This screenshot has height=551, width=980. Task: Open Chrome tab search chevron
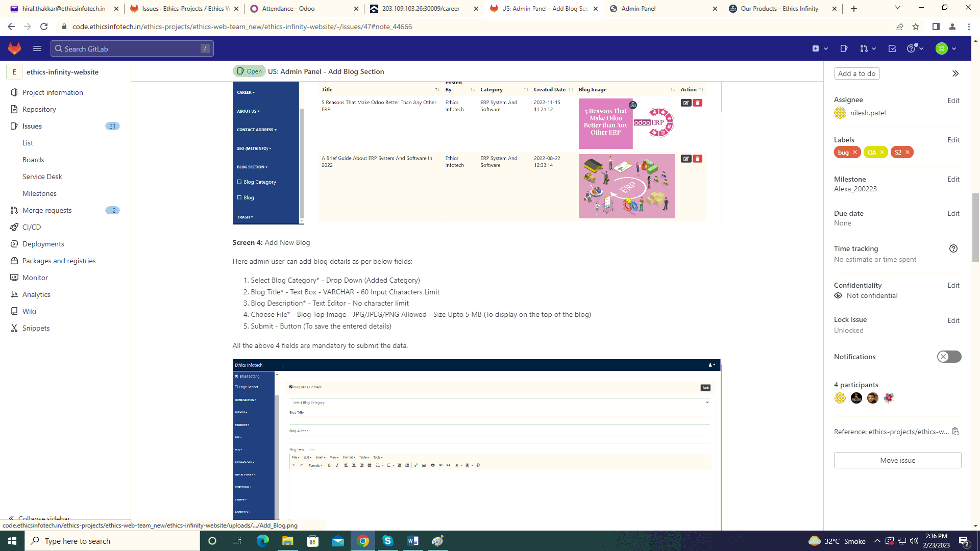coord(897,8)
